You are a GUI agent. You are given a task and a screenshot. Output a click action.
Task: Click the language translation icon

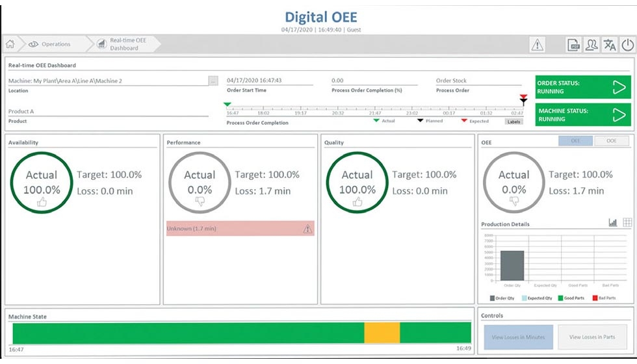click(610, 44)
